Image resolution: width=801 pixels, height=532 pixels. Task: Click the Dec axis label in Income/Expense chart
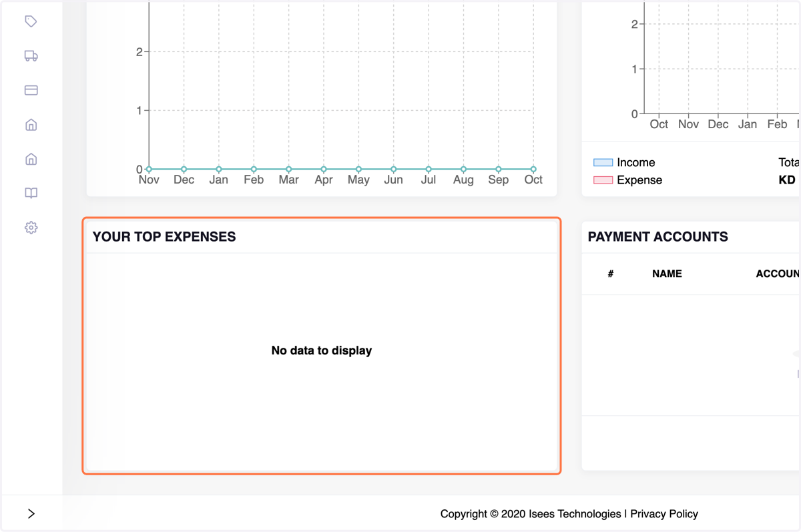[x=718, y=124]
